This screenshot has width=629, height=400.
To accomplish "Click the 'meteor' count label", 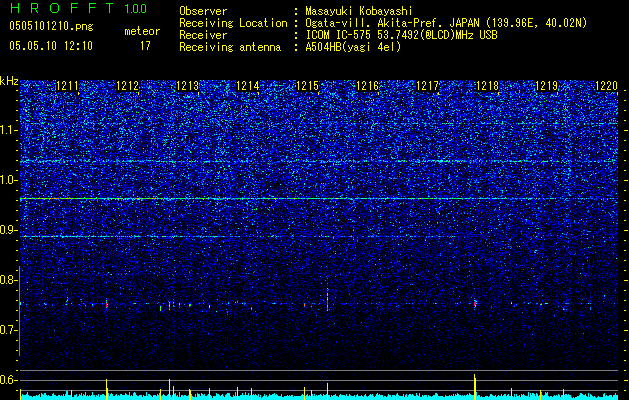I will point(142,31).
